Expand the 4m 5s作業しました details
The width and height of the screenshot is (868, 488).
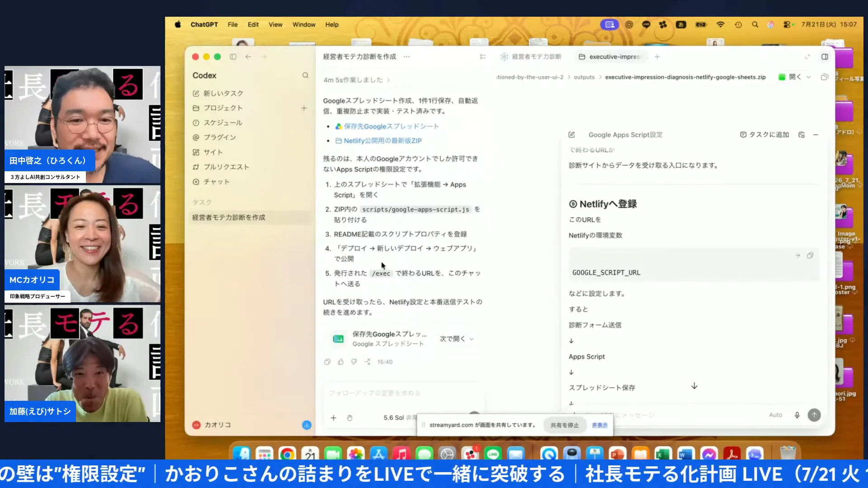pyautogui.click(x=357, y=80)
